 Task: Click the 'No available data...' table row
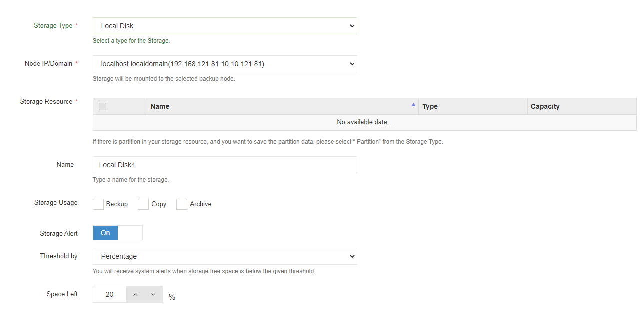coord(364,122)
